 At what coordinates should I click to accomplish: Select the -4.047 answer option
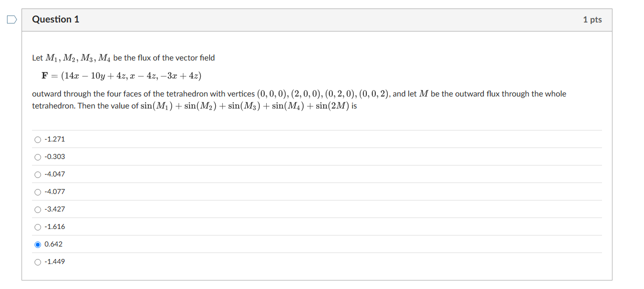pos(38,174)
